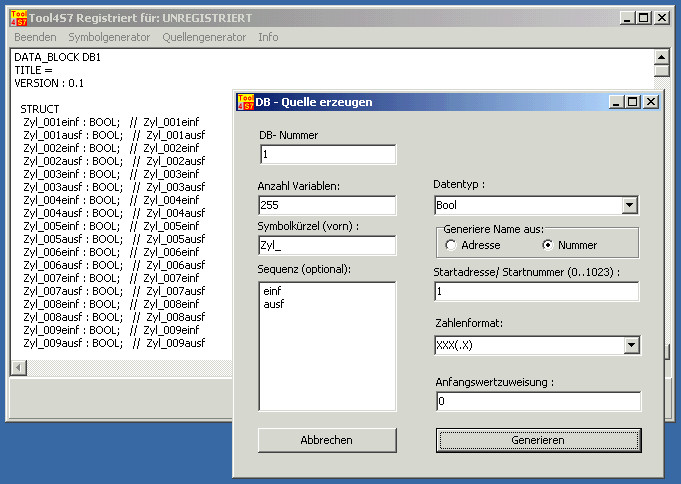Expand the Zahlenformat combo box
Viewport: 681px width, 484px height.
[x=629, y=345]
